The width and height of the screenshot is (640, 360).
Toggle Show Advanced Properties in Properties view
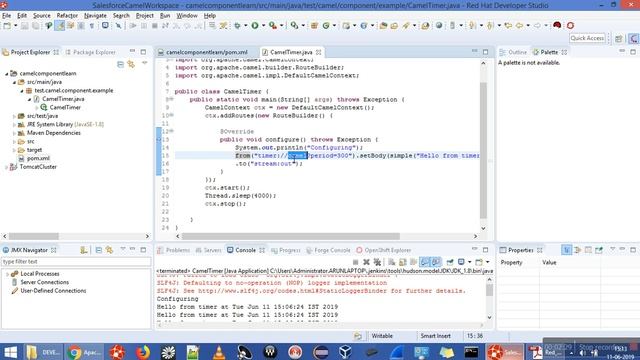point(577,250)
